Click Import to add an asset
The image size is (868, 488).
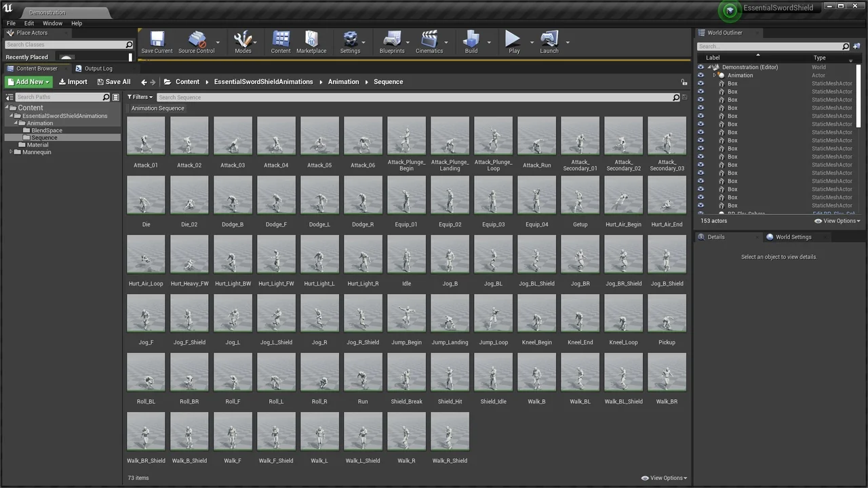(x=73, y=81)
